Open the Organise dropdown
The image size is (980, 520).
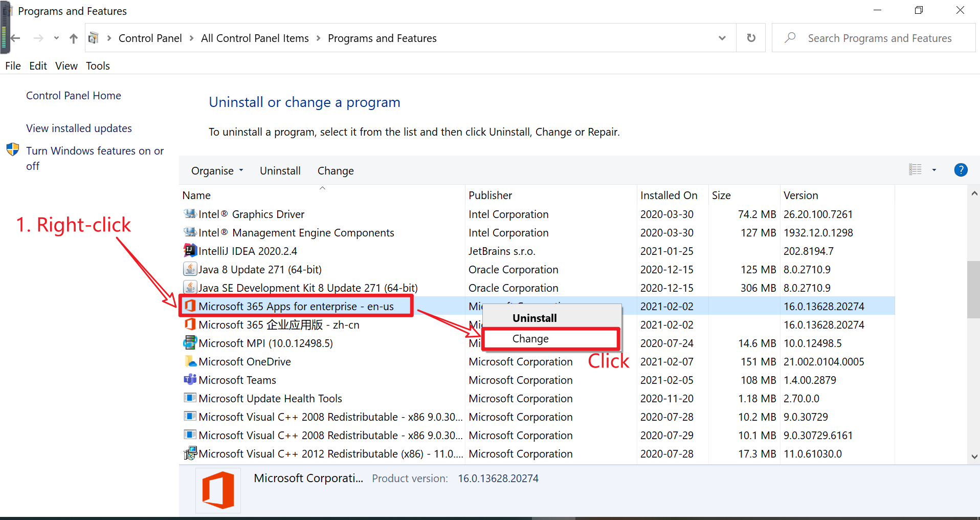[x=217, y=171]
